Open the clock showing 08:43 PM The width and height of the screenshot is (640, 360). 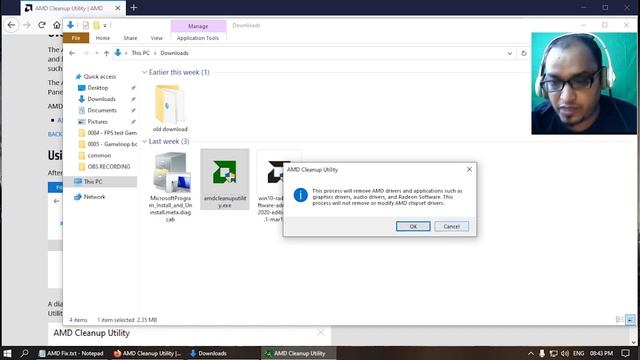point(601,353)
